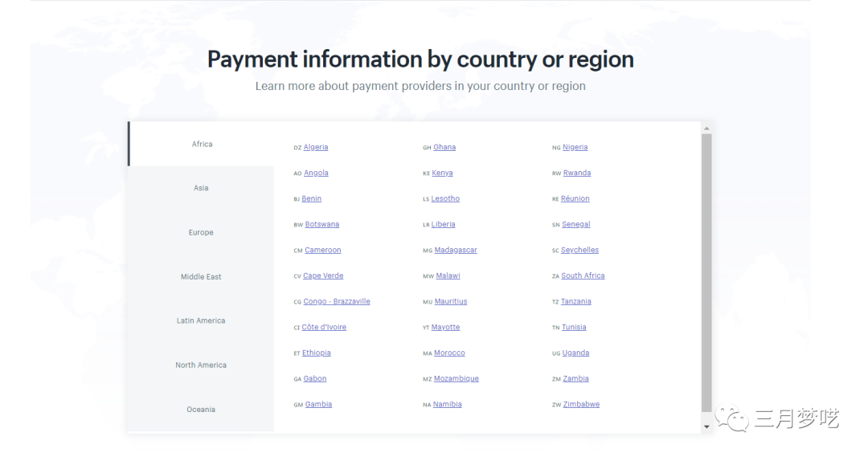Select the Oceania region tab
The image size is (868, 457).
(201, 410)
